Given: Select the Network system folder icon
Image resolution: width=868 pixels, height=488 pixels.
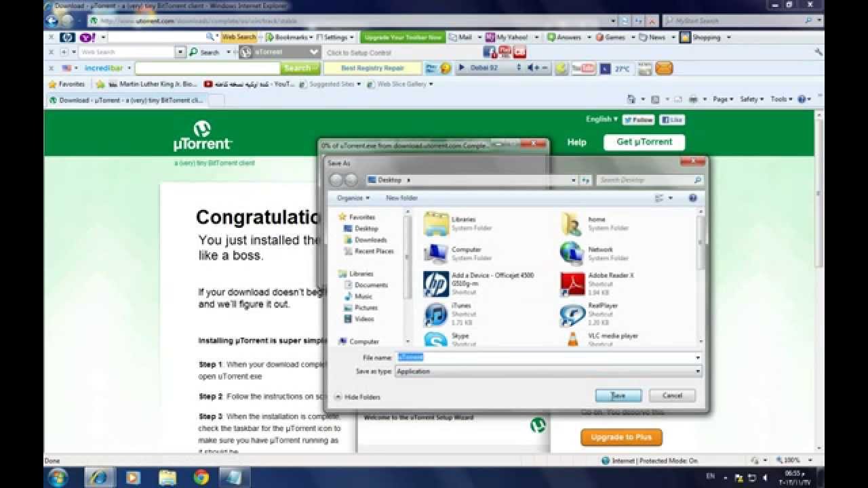Looking at the screenshot, I should [x=572, y=253].
